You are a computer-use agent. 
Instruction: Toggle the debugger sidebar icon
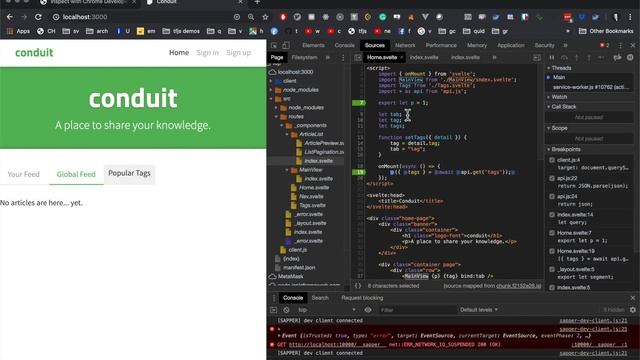(x=537, y=58)
